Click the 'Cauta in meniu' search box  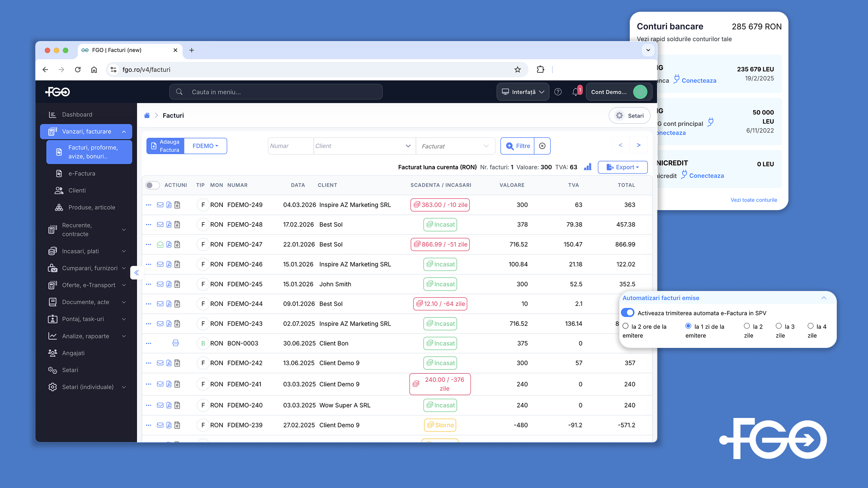(x=276, y=92)
